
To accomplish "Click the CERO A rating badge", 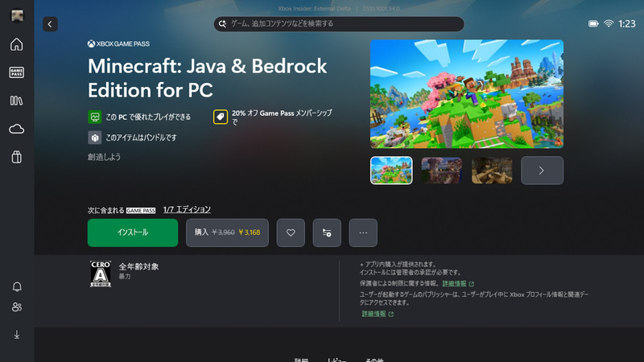I will (x=101, y=274).
